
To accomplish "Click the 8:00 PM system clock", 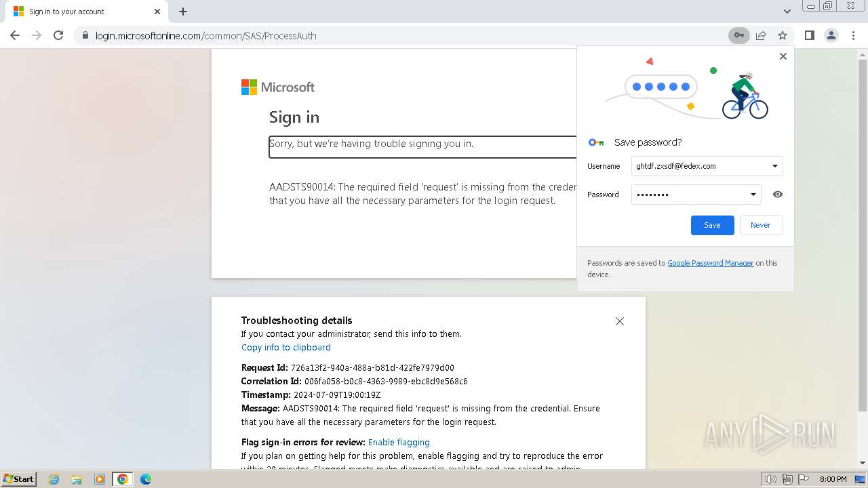I will pyautogui.click(x=833, y=479).
